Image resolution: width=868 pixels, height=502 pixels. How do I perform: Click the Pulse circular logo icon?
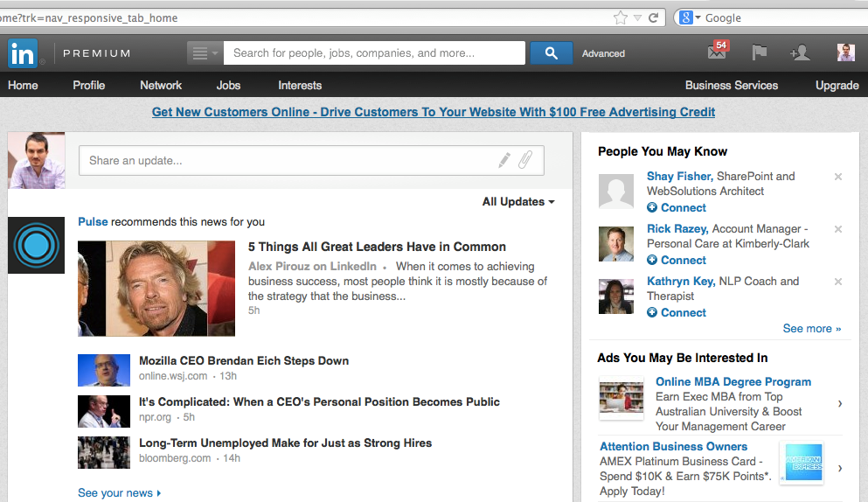click(36, 245)
